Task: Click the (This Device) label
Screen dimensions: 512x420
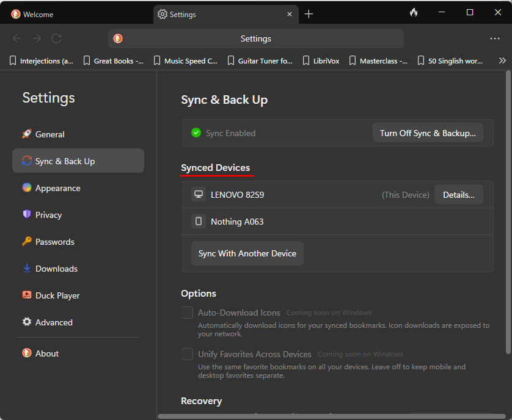Action: tap(406, 195)
